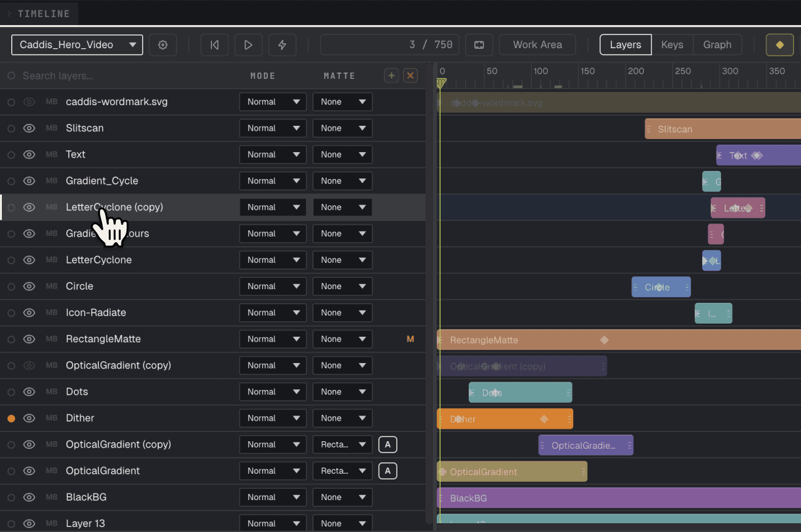This screenshot has height=532, width=801.
Task: Switch to the Keys view tab
Action: 672,45
